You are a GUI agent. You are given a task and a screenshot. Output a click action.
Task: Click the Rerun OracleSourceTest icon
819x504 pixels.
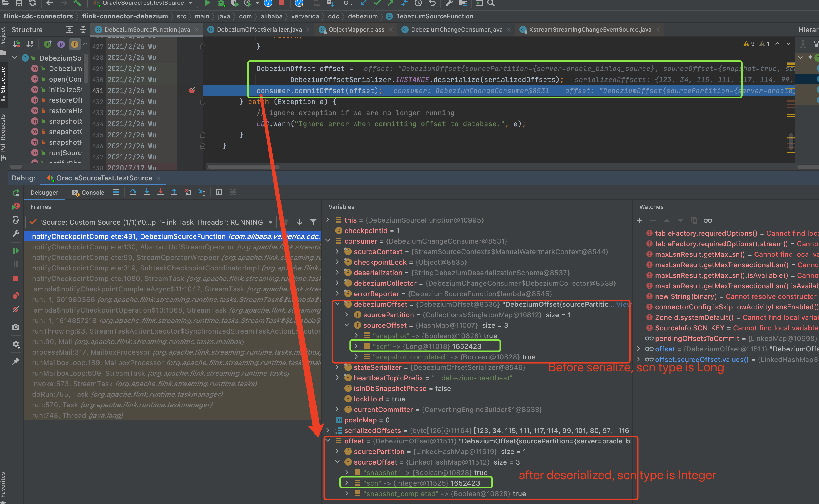point(16,193)
